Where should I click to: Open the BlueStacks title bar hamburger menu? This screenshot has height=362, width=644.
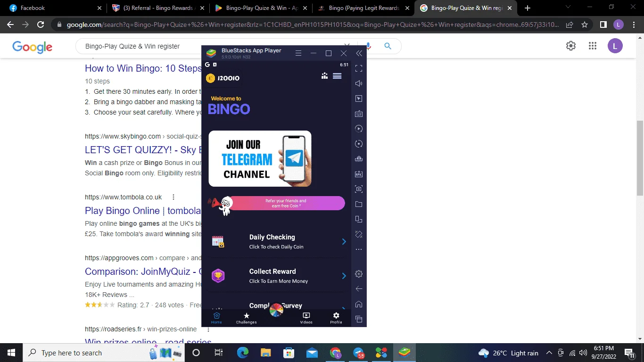298,53
